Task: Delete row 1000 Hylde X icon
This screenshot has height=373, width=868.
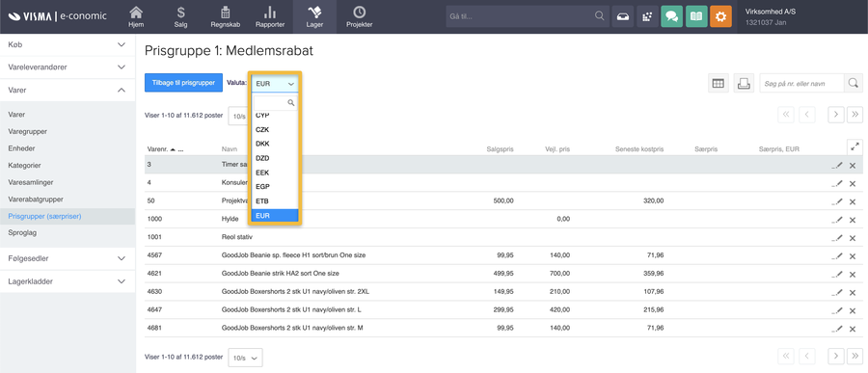Action: (853, 220)
